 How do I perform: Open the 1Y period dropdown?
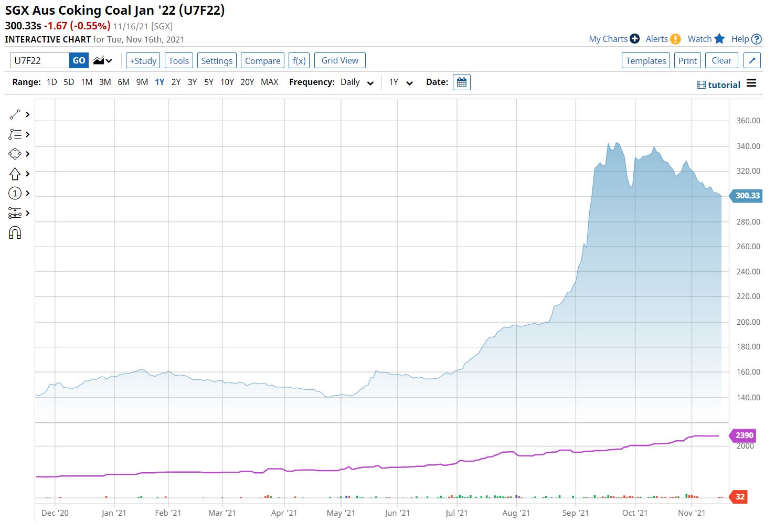pos(401,82)
